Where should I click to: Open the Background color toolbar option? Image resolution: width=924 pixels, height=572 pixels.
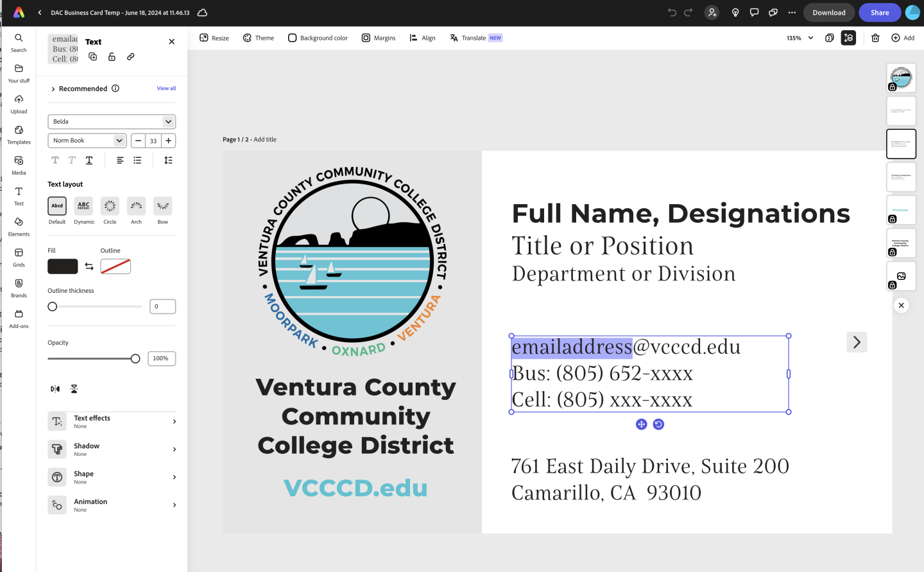click(318, 37)
